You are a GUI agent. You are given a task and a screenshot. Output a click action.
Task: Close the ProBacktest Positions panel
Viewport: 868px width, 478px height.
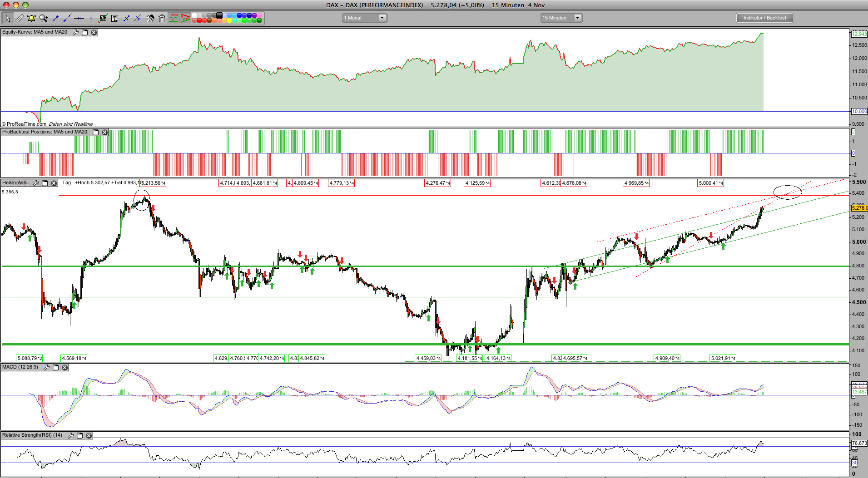(105, 132)
